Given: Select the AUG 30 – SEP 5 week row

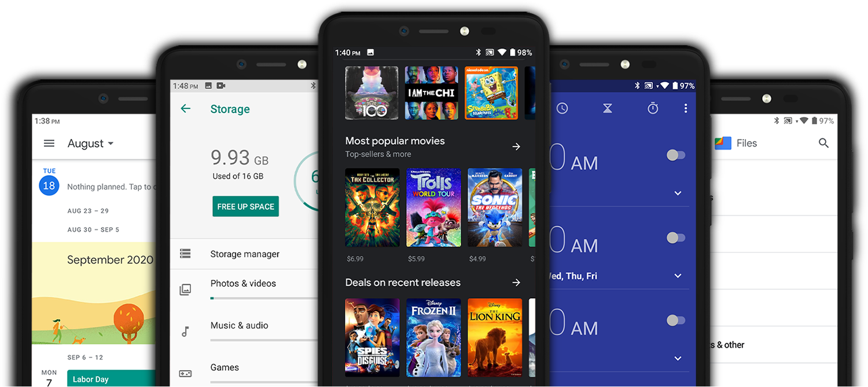Looking at the screenshot, I should tap(93, 229).
